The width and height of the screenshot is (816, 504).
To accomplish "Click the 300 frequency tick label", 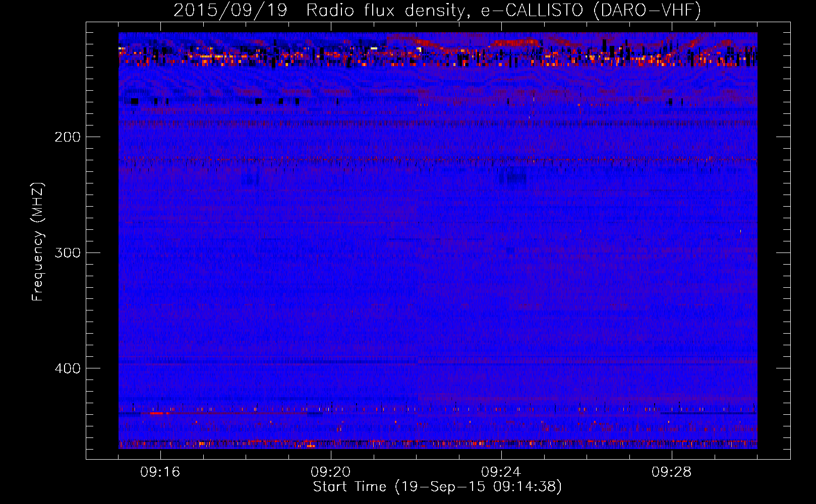I will (x=67, y=253).
